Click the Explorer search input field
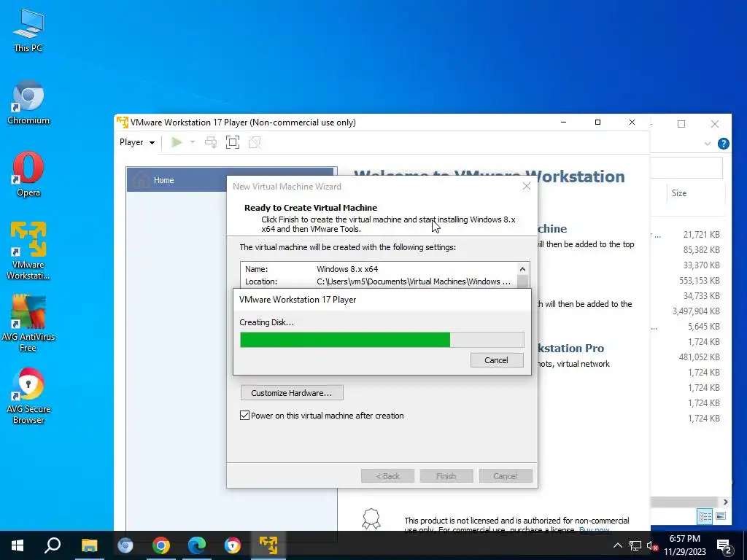The width and height of the screenshot is (747, 560). [686, 168]
